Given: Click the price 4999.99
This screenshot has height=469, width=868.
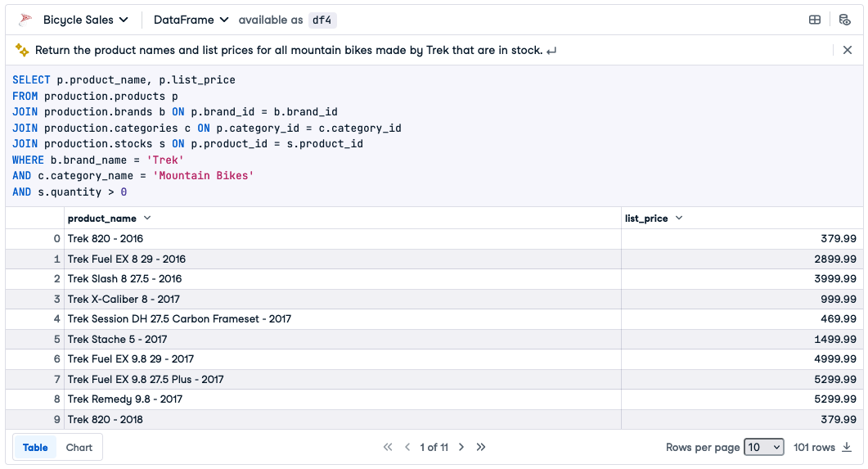Looking at the screenshot, I should pyautogui.click(x=834, y=359).
